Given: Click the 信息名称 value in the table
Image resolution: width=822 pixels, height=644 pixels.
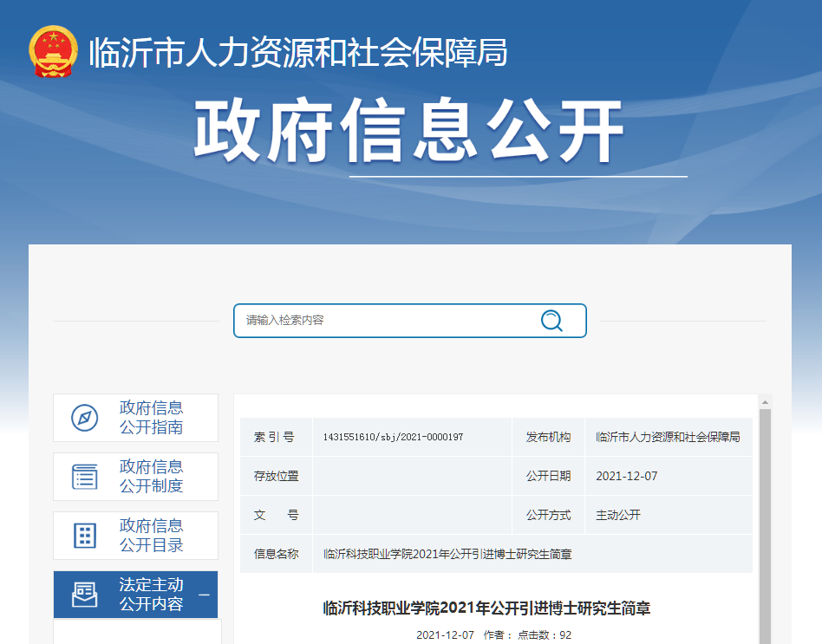Looking at the screenshot, I should pos(447,554).
